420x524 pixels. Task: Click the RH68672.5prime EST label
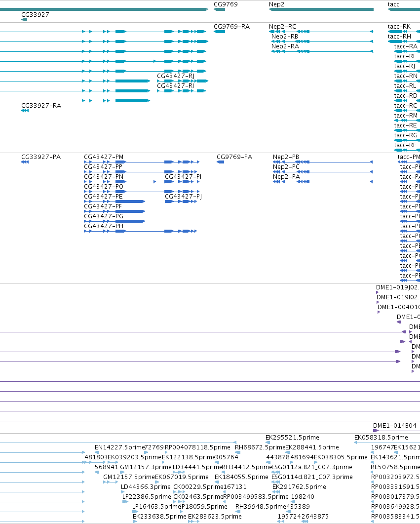(260, 447)
